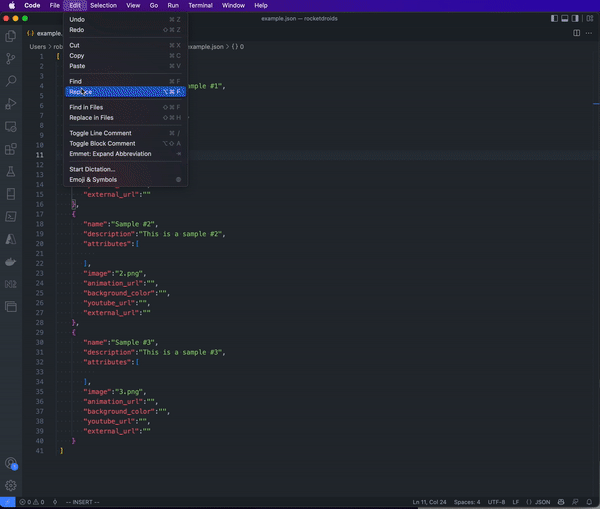Image resolution: width=600 pixels, height=509 pixels.
Task: Change indentation via Spaces: 4
Action: coord(467,502)
